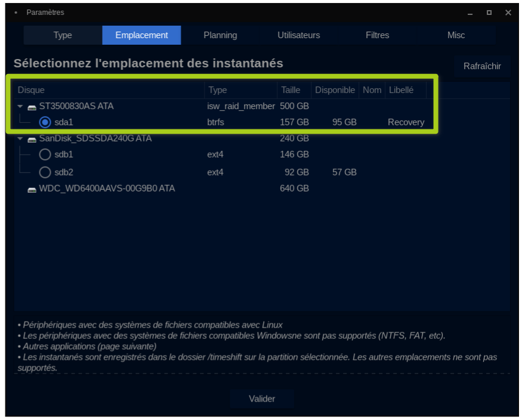522x420 pixels.
Task: Close the Paramètres window
Action: pyautogui.click(x=508, y=13)
